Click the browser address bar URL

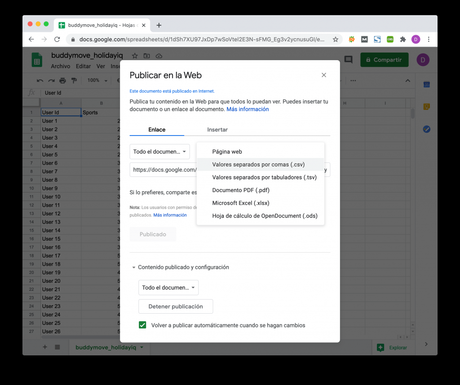(x=202, y=39)
